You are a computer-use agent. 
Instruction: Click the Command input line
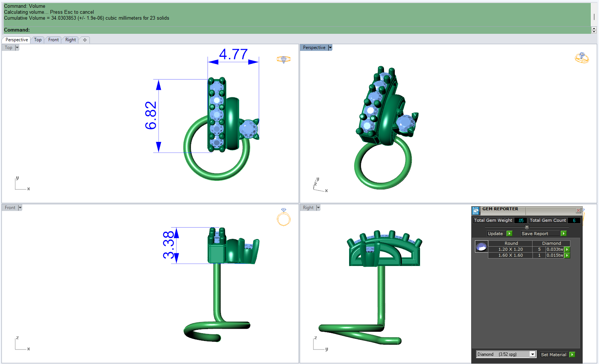[297, 30]
